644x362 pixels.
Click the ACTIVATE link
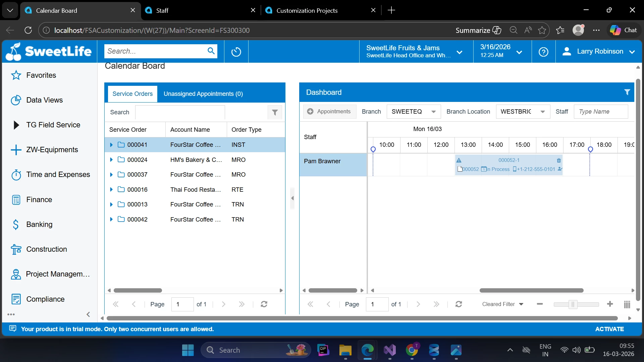tap(609, 329)
